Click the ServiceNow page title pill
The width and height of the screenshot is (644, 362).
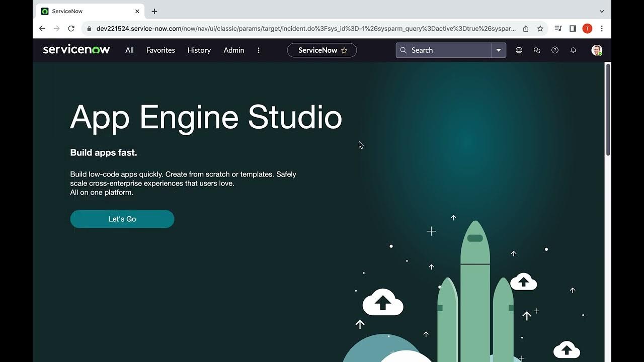(x=322, y=50)
